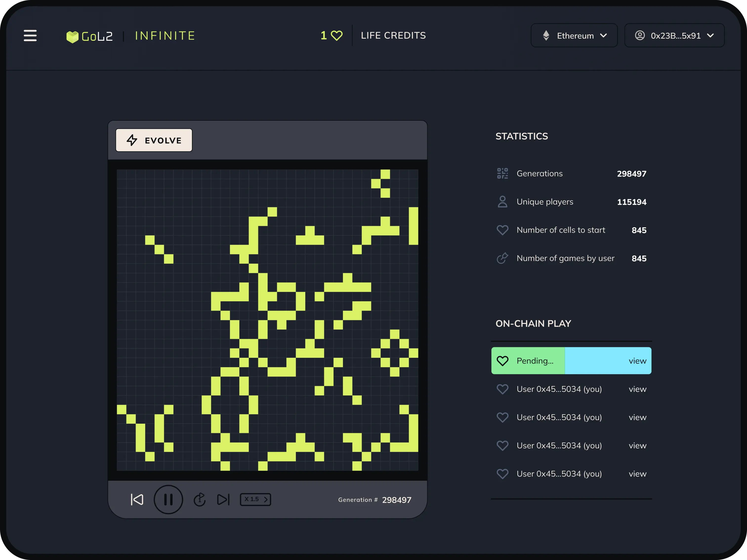This screenshot has width=747, height=560.
Task: Toggle heart on second user row
Action: click(502, 418)
